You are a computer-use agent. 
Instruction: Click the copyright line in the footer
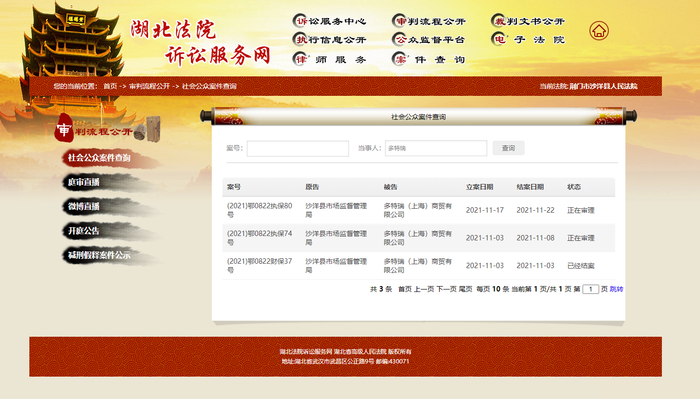(x=346, y=352)
